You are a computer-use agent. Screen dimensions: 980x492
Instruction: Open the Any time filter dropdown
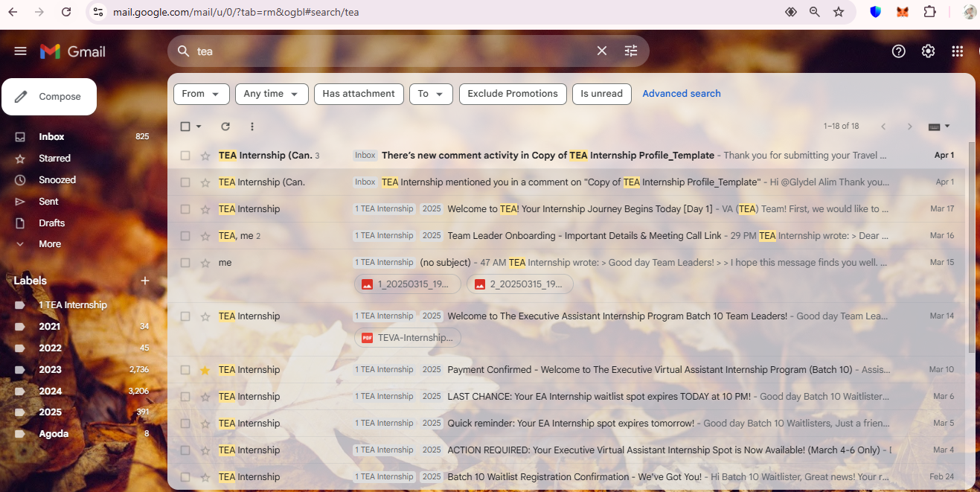(x=272, y=94)
